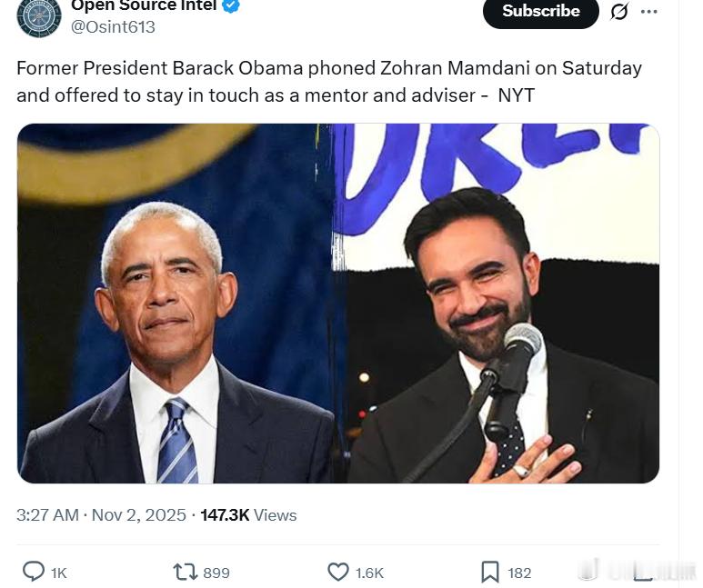Screen dimensions: 703x588
Task: Toggle the bookmark icon
Action: 490,572
